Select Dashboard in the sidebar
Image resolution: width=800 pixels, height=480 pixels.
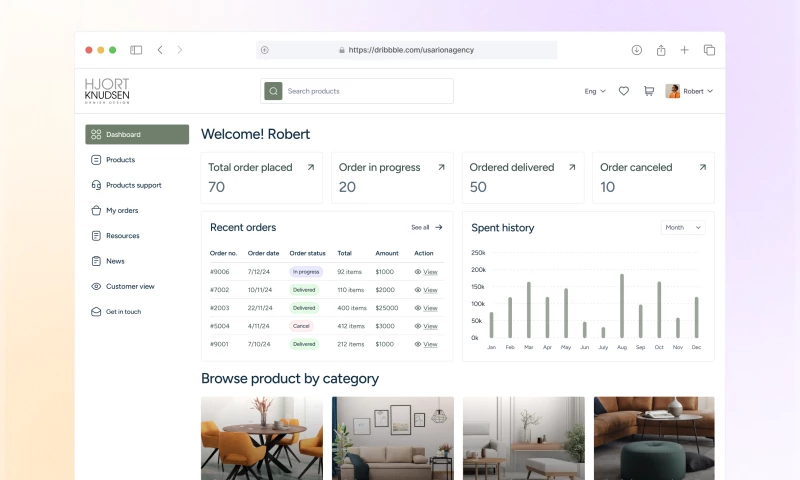pyautogui.click(x=137, y=134)
